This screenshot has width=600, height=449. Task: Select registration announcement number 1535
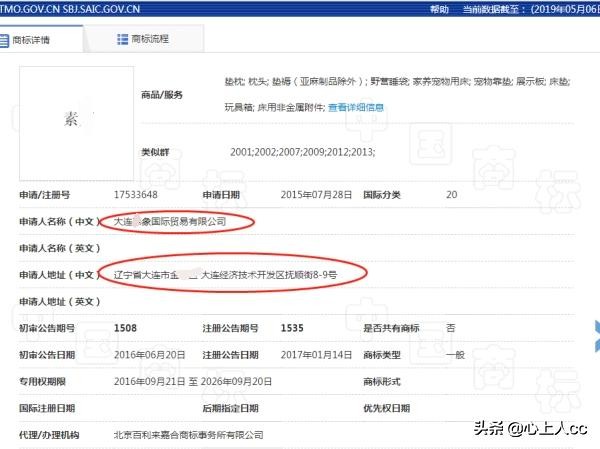tap(292, 328)
